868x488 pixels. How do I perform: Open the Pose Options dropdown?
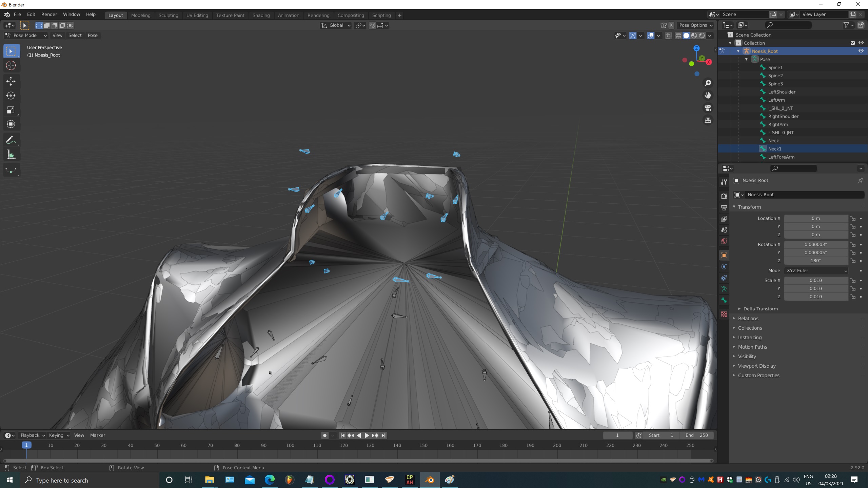695,25
